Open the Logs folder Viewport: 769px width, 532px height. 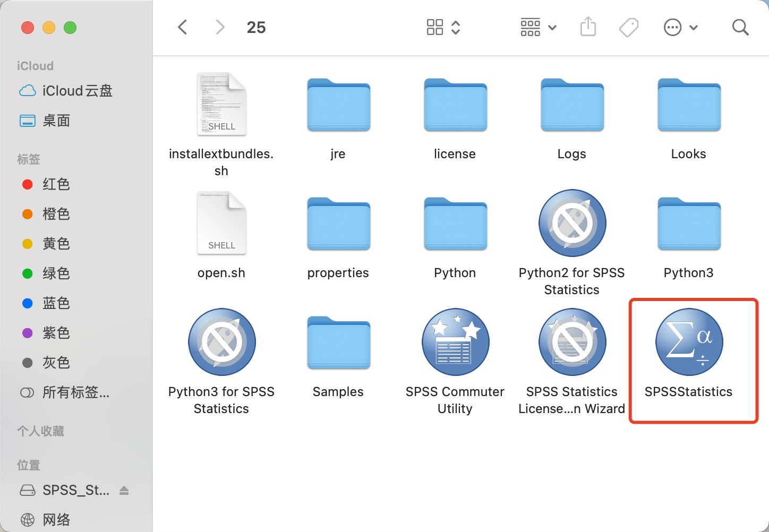coord(572,105)
